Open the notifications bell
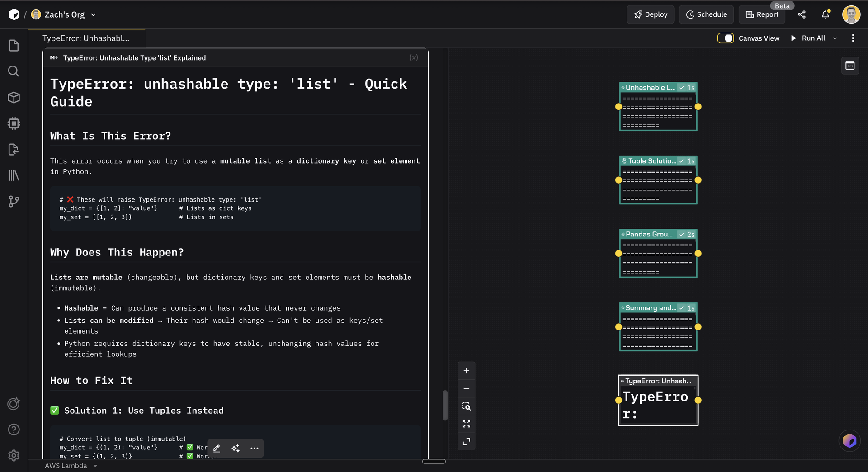This screenshot has height=472, width=868. [826, 14]
